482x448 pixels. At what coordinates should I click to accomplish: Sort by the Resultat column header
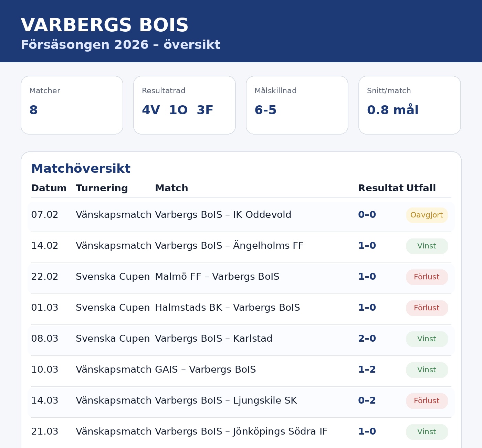click(380, 188)
